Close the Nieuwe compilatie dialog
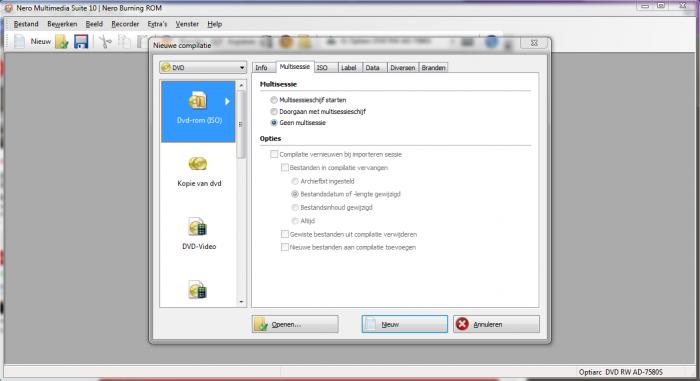This screenshot has width=700, height=381. point(534,43)
